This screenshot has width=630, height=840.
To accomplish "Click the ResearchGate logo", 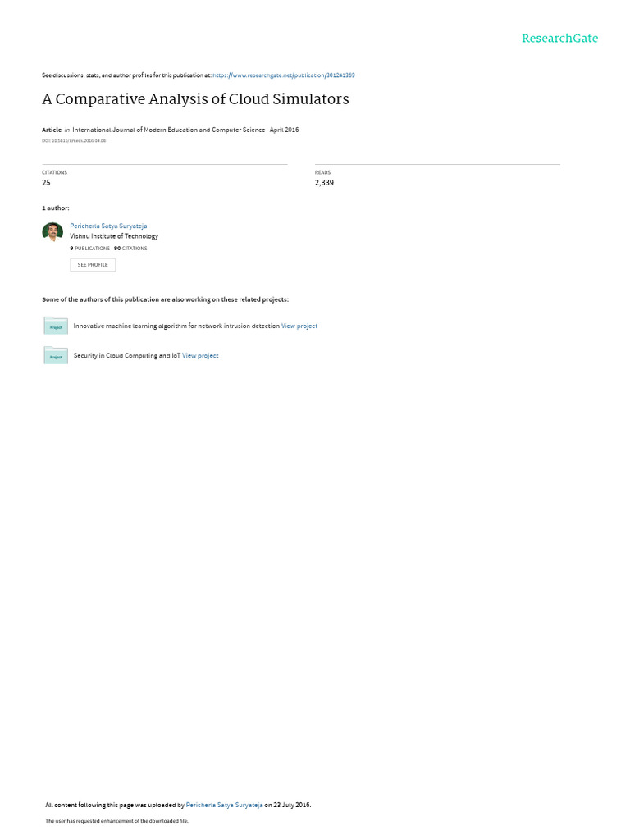I will click(x=559, y=38).
